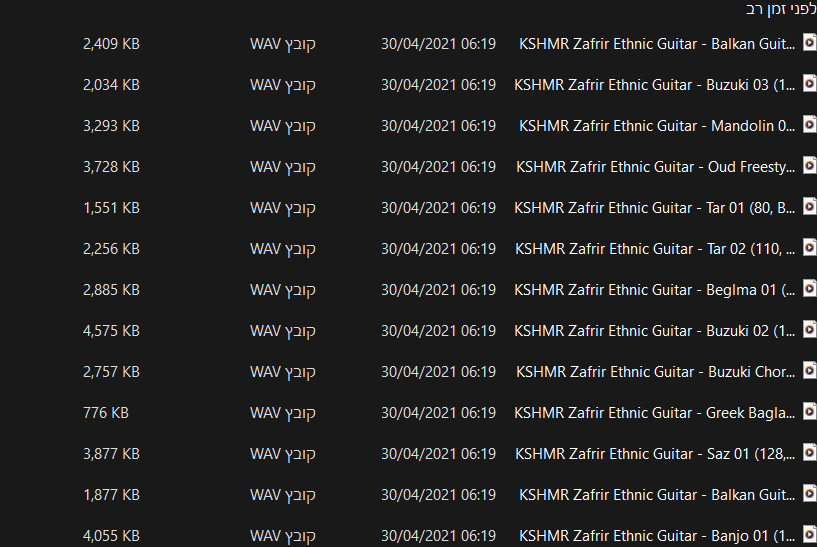This screenshot has width=817, height=547.
Task: Select the Oud Freestyle file icon
Action: (x=809, y=166)
